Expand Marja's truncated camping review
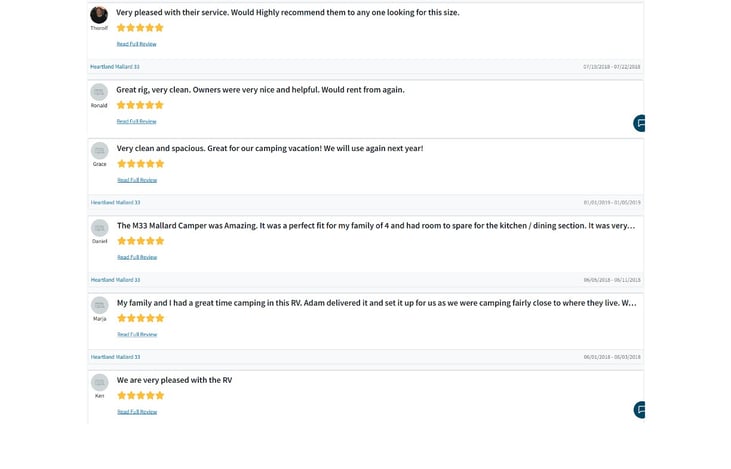This screenshot has width=731, height=469. coord(137,334)
